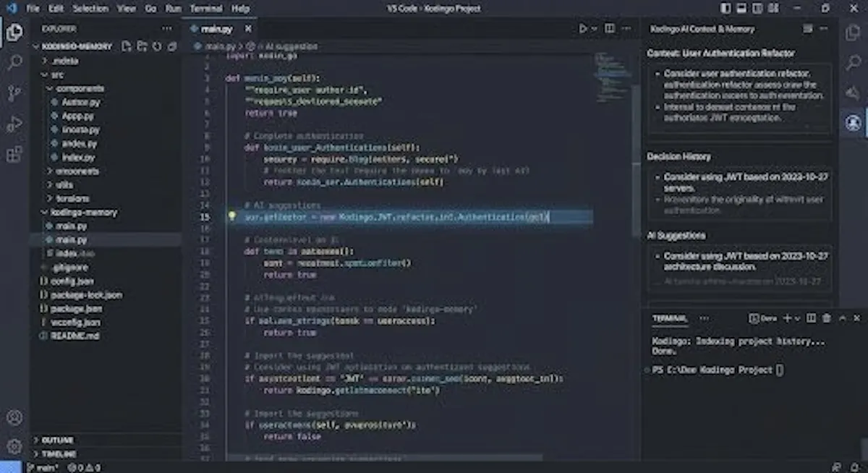Click the lightbulb quick-fix icon on line 15
Viewport: 868px width, 473px height.
[231, 216]
